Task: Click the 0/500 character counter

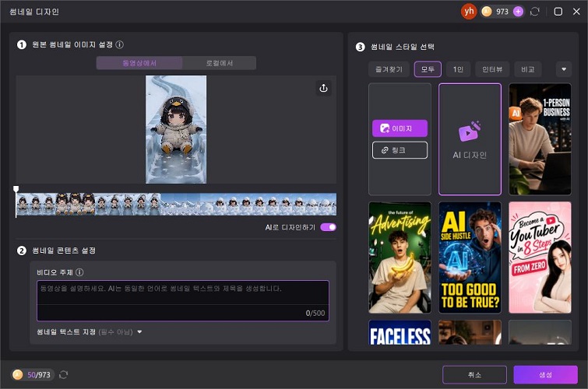Action: [315, 314]
